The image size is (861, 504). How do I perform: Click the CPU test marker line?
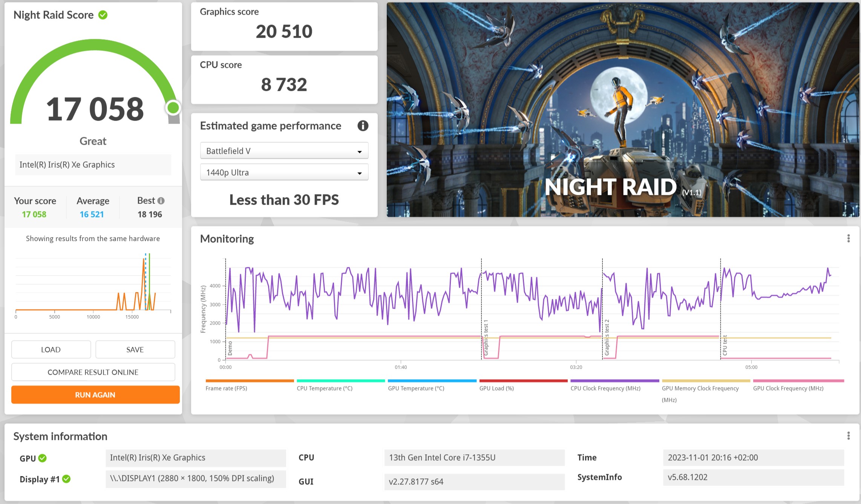pyautogui.click(x=720, y=309)
